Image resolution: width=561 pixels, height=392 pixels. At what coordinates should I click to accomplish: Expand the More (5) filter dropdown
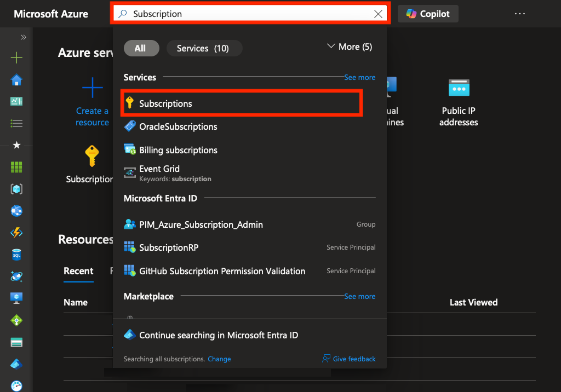(349, 47)
